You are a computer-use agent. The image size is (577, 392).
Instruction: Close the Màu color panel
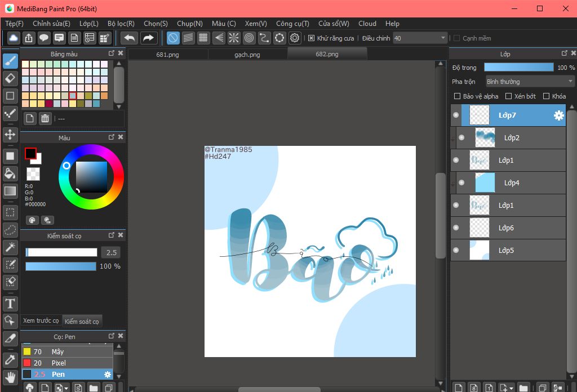(x=121, y=137)
